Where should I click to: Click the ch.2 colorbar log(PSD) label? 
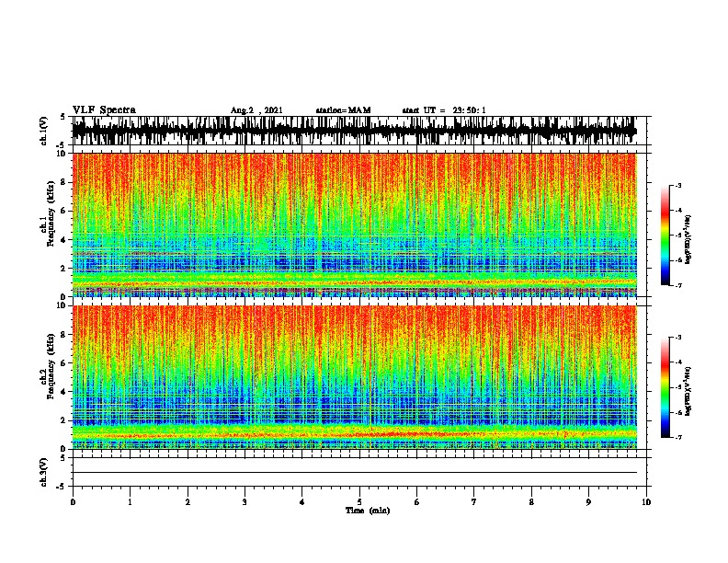click(688, 392)
